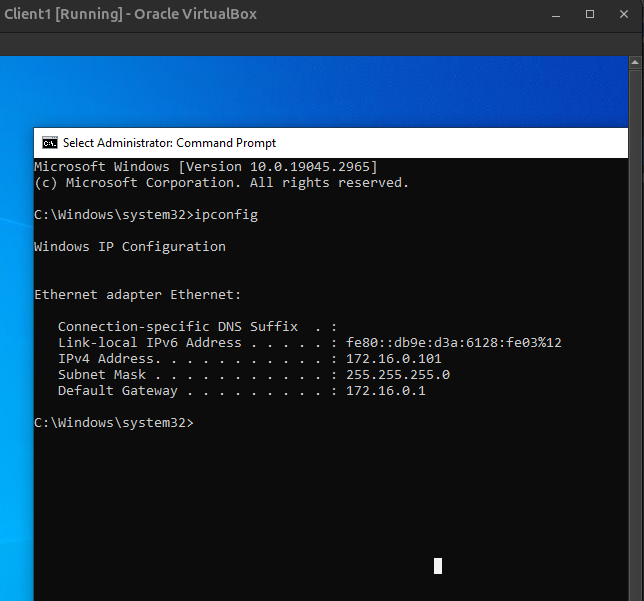Click the typed ipconfig command text
This screenshot has width=644, height=601.
(226, 215)
